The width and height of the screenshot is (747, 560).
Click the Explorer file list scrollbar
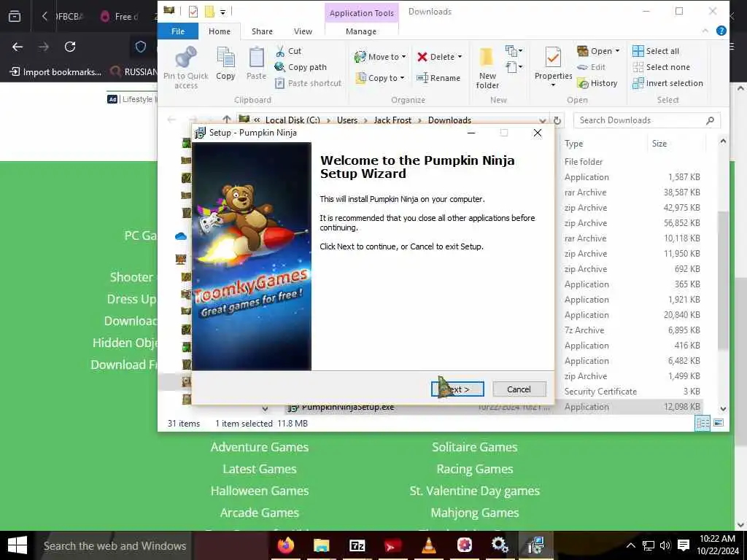pyautogui.click(x=723, y=280)
